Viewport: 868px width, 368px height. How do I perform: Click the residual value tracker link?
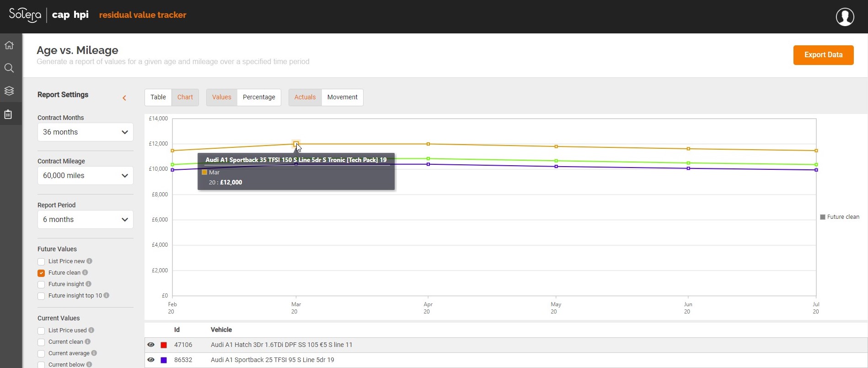[143, 15]
